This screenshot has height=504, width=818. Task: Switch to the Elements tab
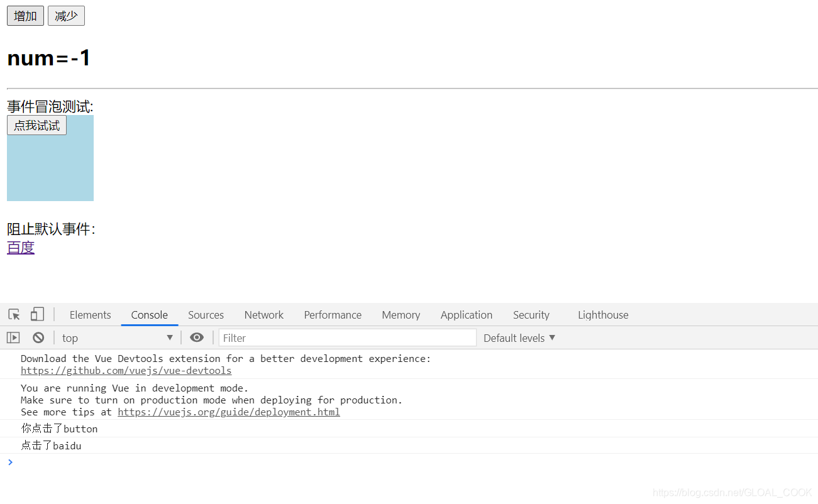90,315
